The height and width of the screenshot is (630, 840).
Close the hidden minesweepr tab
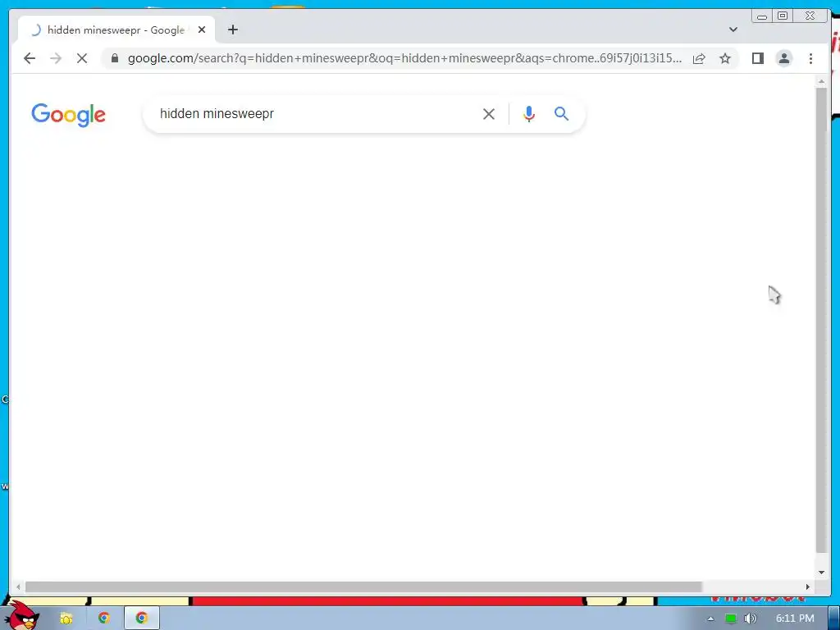pyautogui.click(x=202, y=30)
